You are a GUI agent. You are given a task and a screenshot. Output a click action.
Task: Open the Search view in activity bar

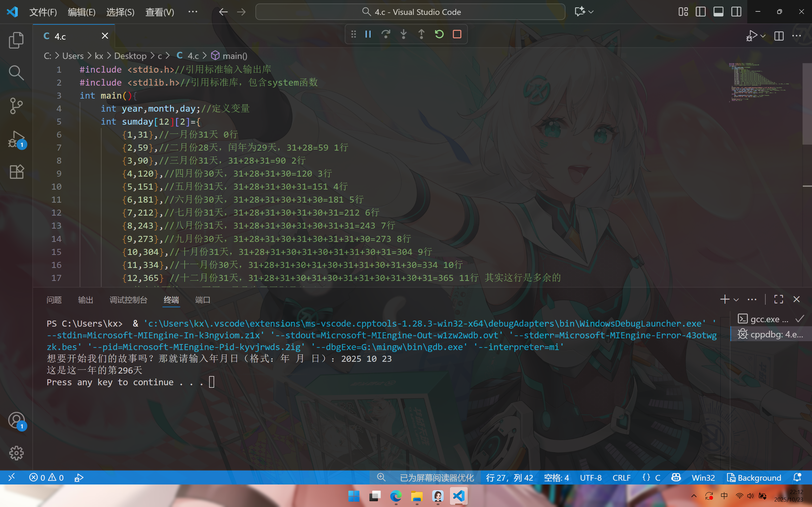click(16, 72)
